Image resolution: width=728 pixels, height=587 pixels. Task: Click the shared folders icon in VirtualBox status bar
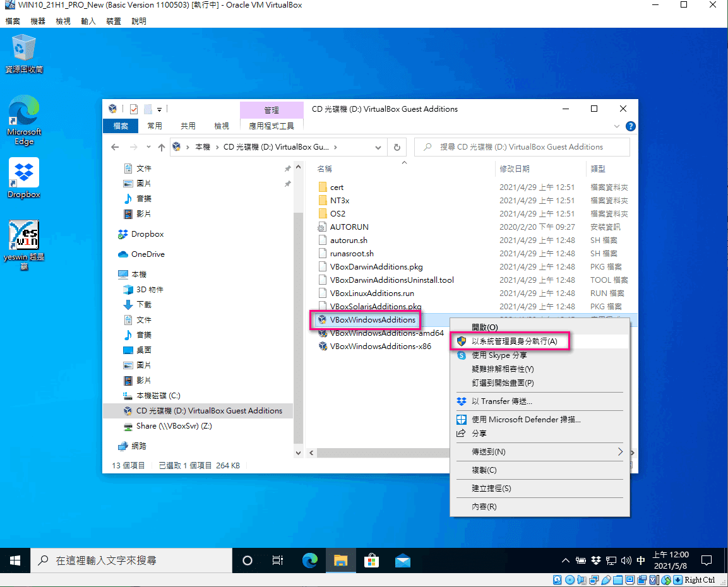pos(618,580)
